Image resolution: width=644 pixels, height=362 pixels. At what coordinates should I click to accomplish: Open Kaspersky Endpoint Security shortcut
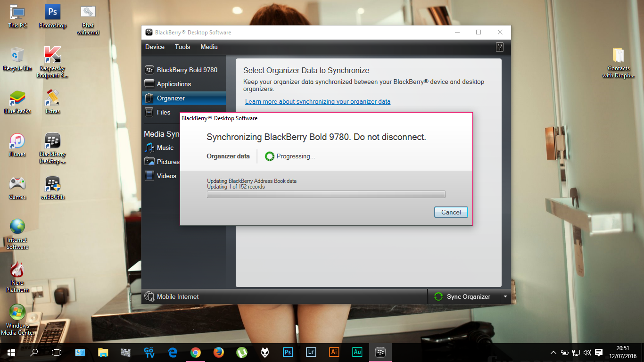click(53, 62)
